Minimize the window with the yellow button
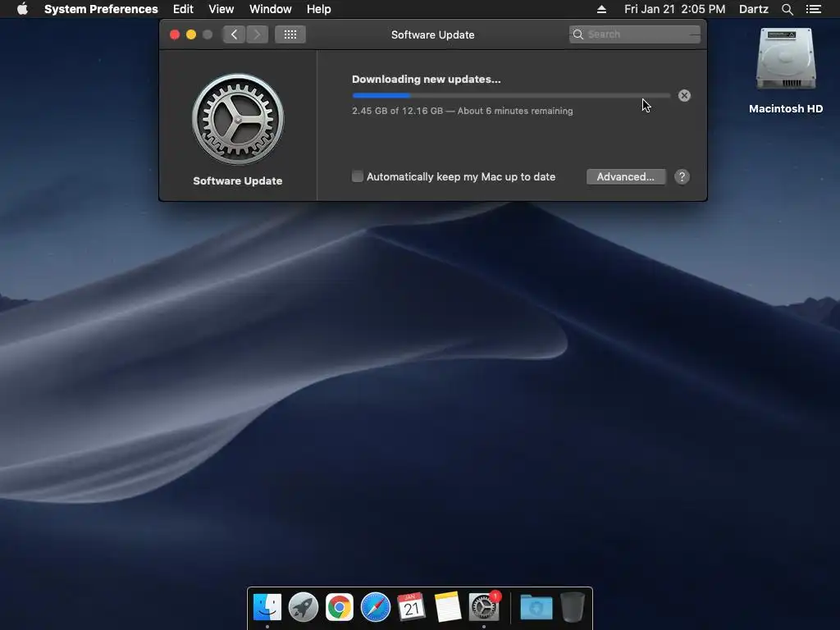This screenshot has height=630, width=840. pos(191,34)
